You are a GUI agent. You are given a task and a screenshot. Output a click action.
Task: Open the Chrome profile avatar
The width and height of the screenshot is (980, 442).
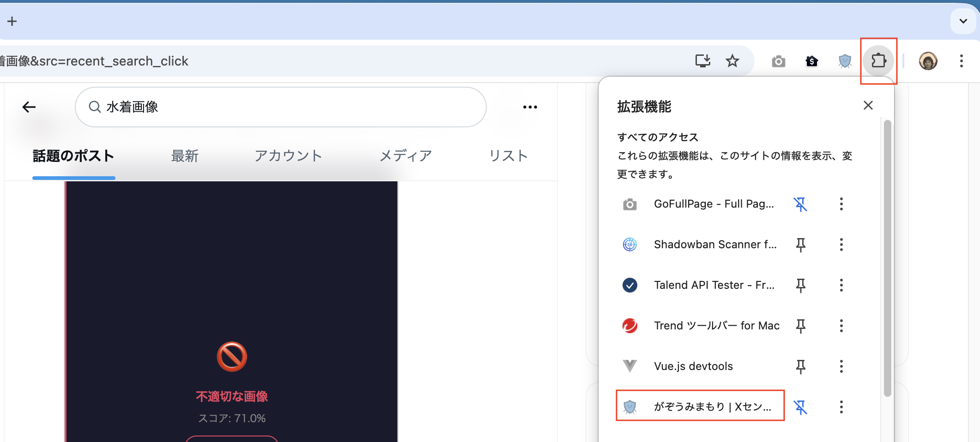928,61
